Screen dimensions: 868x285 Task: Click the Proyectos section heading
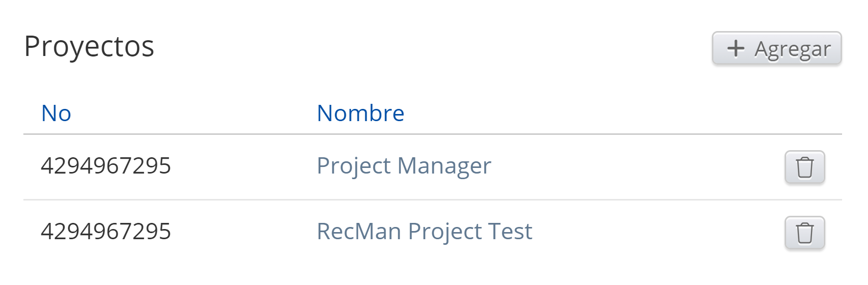coord(89,47)
